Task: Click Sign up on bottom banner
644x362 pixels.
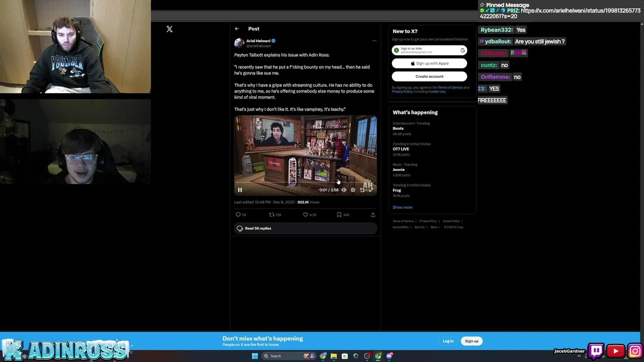Action: coord(471,341)
